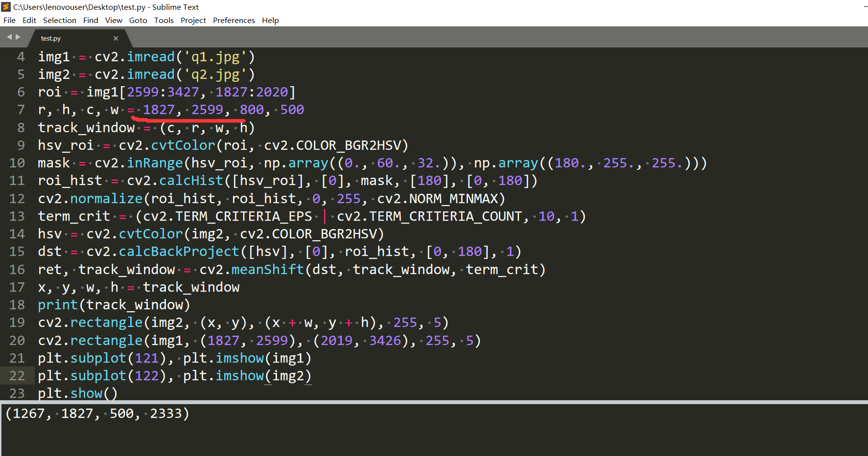Screen dimensions: 868x456
Task: Click meanShift on line 16
Action: click(x=268, y=270)
